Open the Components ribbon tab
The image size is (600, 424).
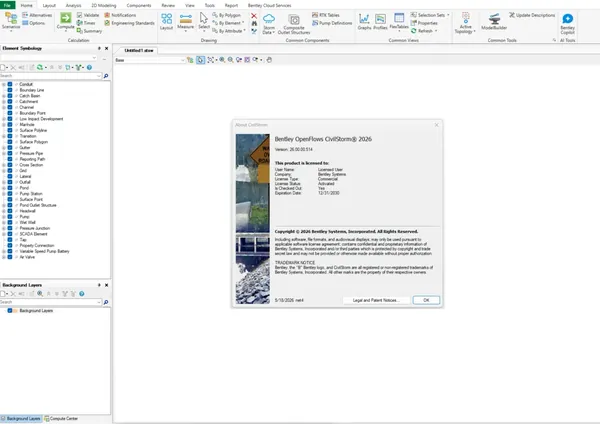[x=139, y=5]
